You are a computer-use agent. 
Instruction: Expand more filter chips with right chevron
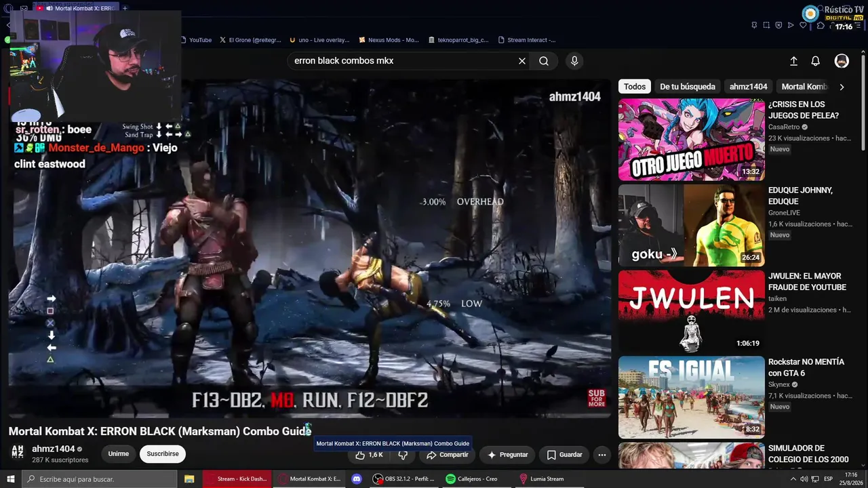pos(842,87)
